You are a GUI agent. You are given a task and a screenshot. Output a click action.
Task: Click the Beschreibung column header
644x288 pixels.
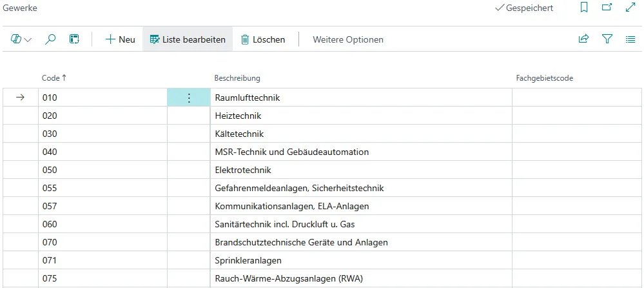tap(237, 78)
